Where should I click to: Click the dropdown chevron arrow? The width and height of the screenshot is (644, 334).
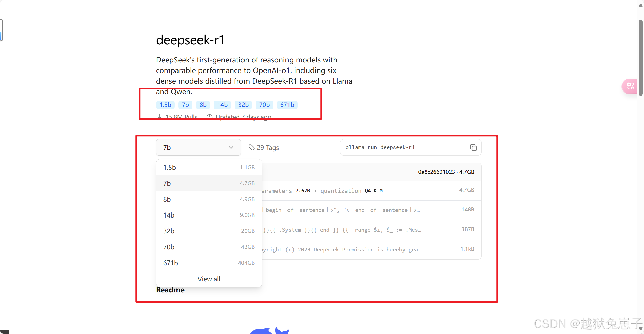[231, 148]
